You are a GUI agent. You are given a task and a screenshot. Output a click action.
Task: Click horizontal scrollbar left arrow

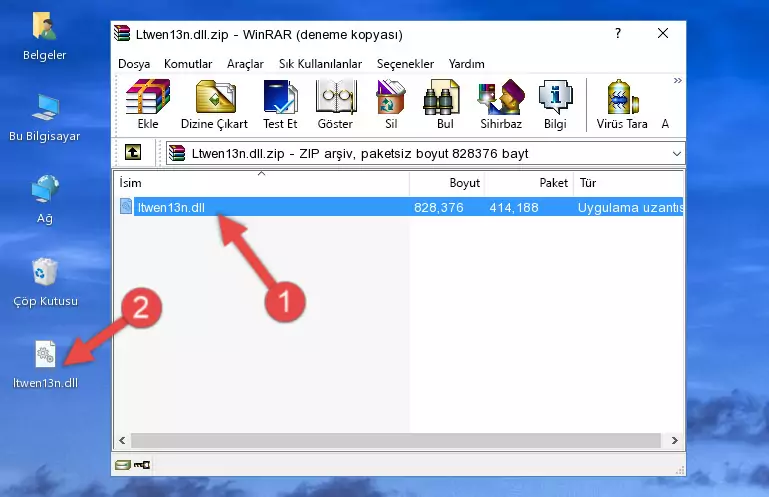[122, 441]
